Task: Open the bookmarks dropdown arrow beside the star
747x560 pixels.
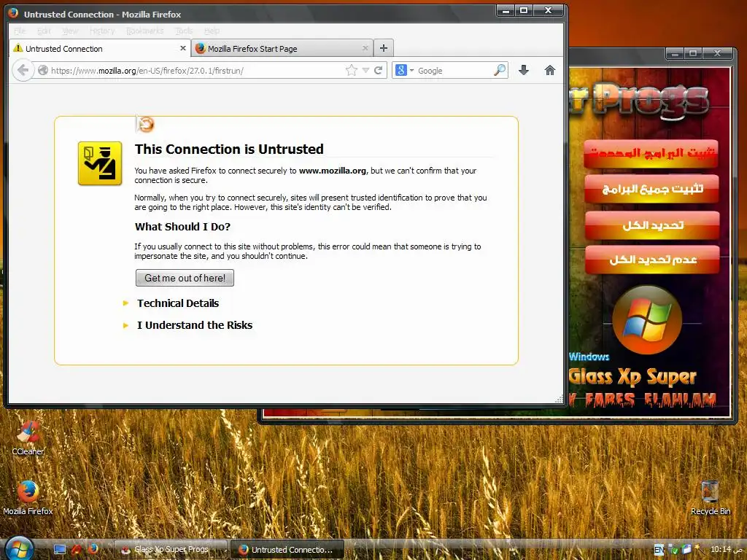Action: coord(365,71)
